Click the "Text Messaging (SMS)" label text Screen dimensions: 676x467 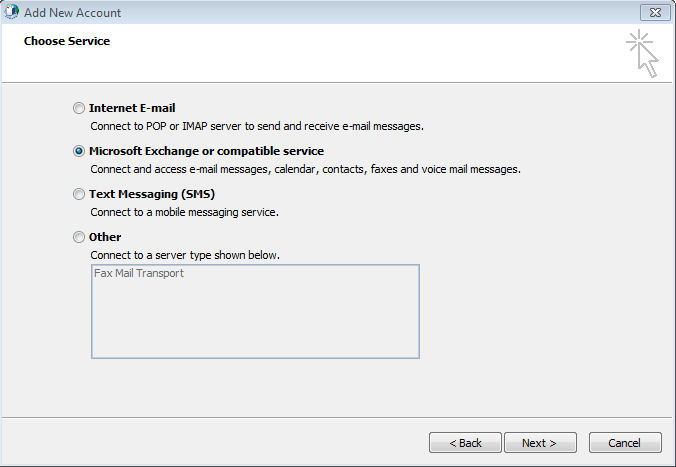pos(152,194)
